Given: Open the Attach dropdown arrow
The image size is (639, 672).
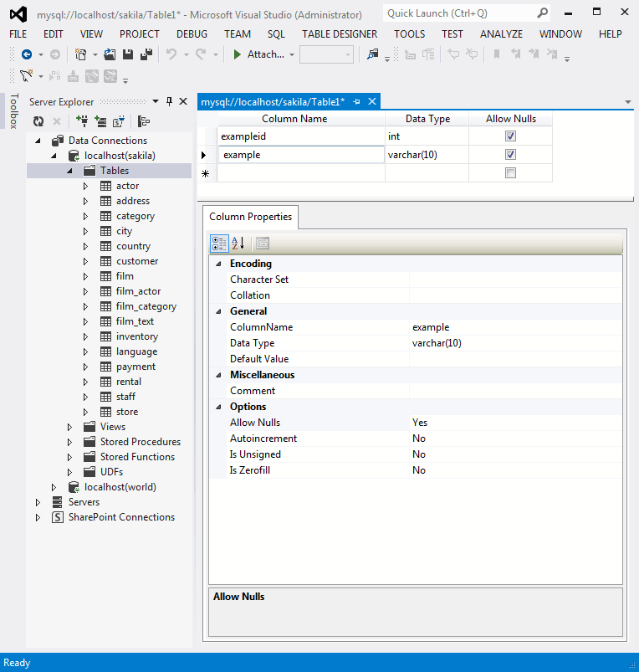Looking at the screenshot, I should point(292,55).
